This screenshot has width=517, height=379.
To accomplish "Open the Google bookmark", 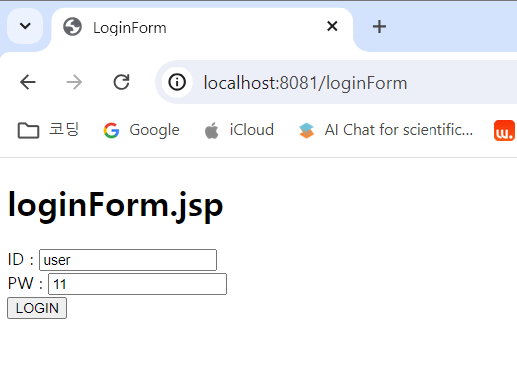I will pyautogui.click(x=141, y=130).
